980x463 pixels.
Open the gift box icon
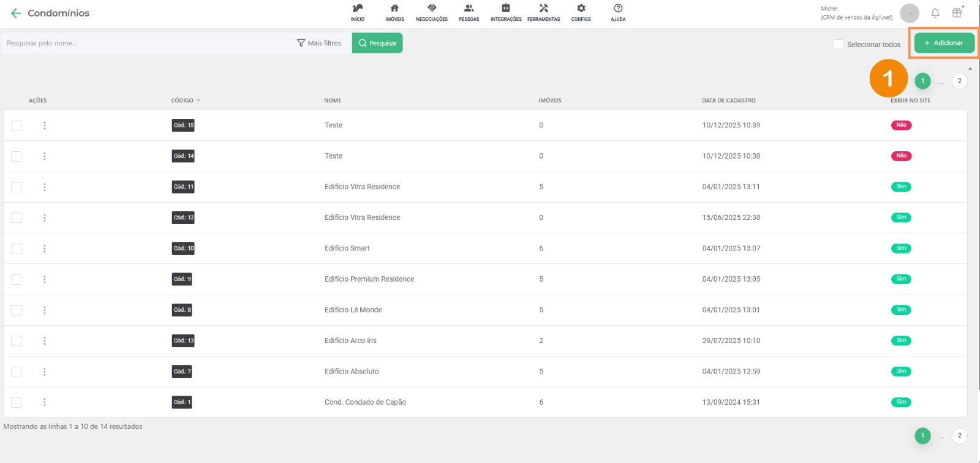(x=957, y=13)
